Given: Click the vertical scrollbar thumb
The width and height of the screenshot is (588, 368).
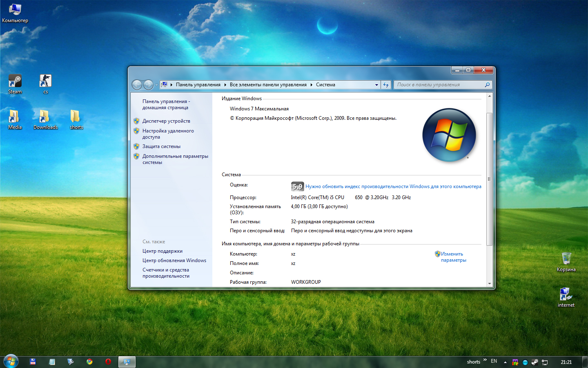Looking at the screenshot, I should [x=489, y=179].
